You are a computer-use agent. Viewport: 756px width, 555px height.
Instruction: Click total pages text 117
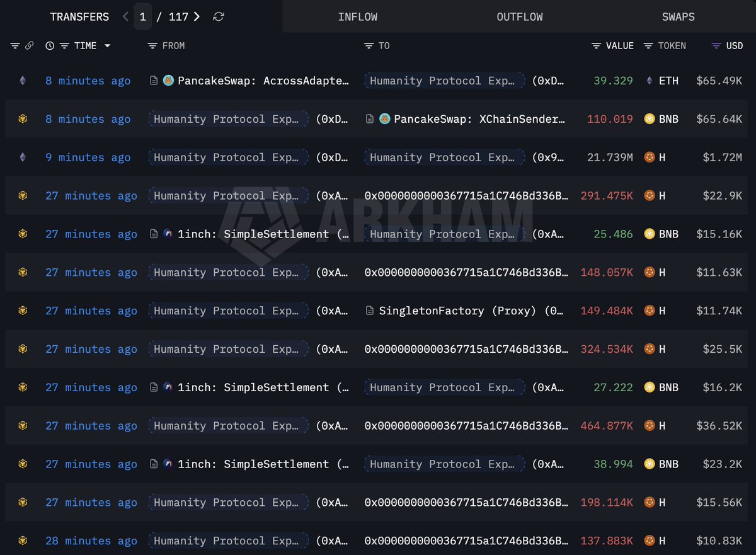tap(178, 17)
